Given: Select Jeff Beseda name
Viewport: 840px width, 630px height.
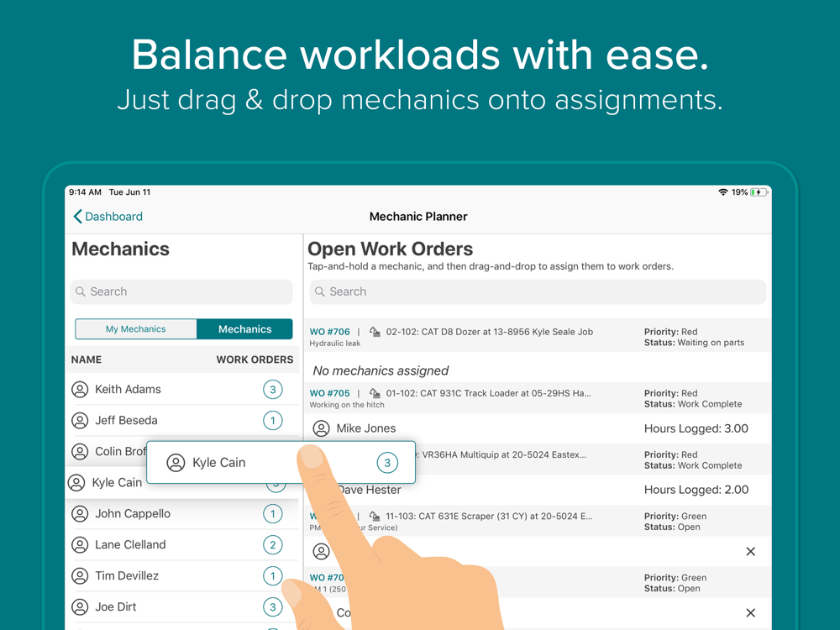Looking at the screenshot, I should 127,421.
